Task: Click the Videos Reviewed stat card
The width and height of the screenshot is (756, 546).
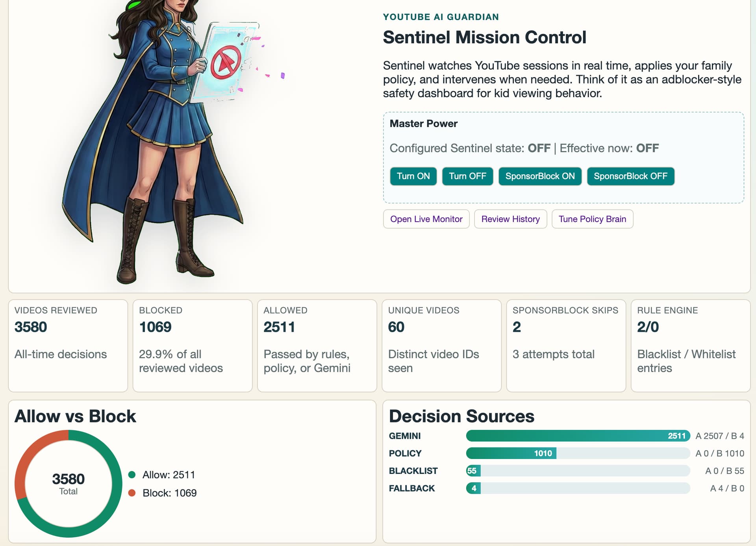Action: [68, 345]
